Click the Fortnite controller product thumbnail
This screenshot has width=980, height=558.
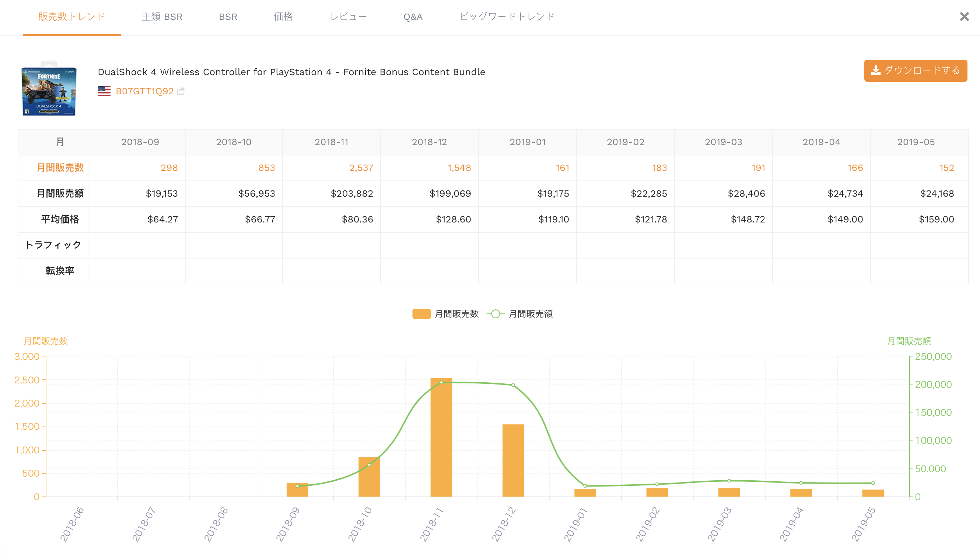49,89
